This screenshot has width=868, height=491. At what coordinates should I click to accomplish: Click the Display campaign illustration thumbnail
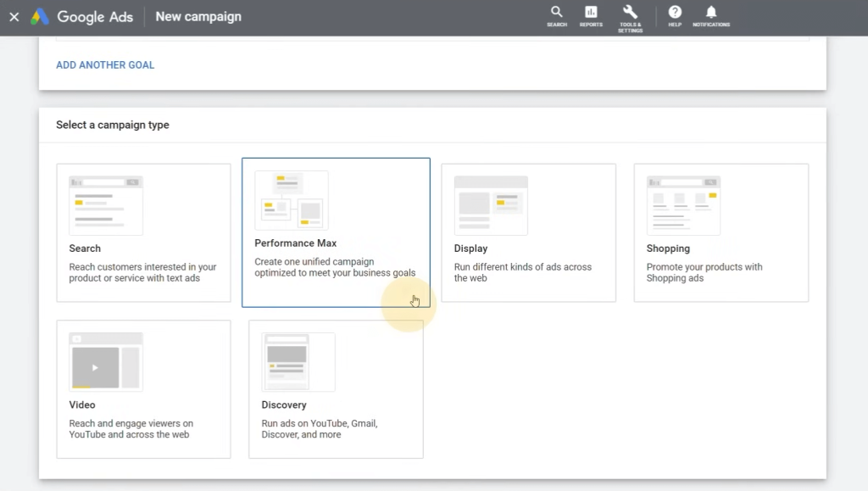click(491, 205)
